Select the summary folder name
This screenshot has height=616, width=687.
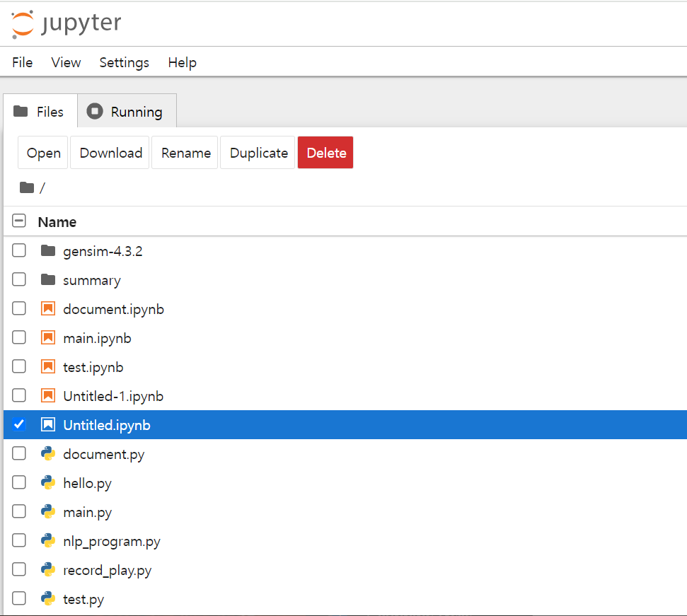coord(92,280)
